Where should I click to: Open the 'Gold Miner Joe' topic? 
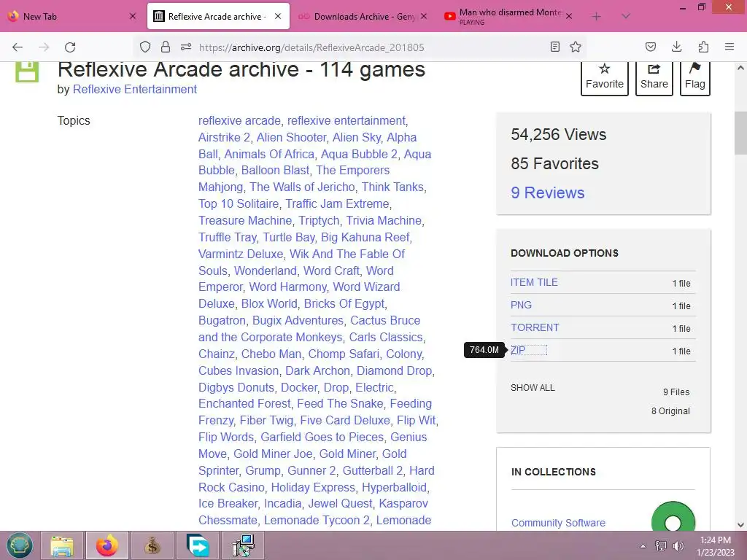click(x=273, y=454)
